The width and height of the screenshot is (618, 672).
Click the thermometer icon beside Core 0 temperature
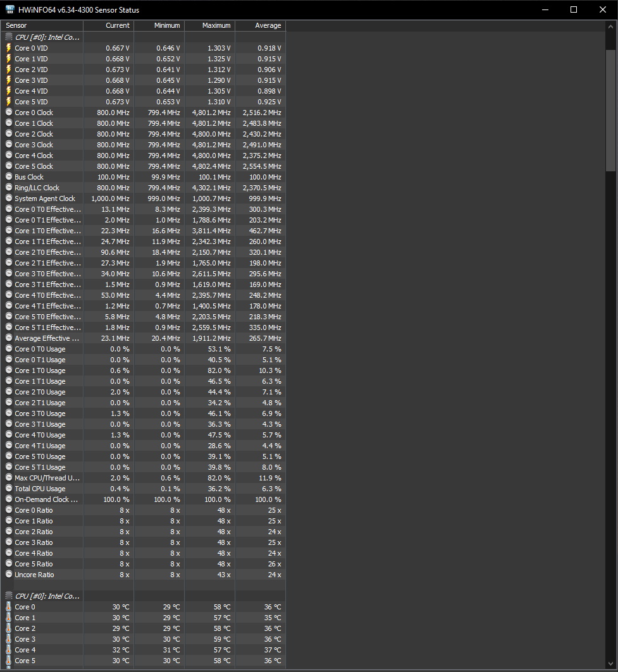click(9, 606)
